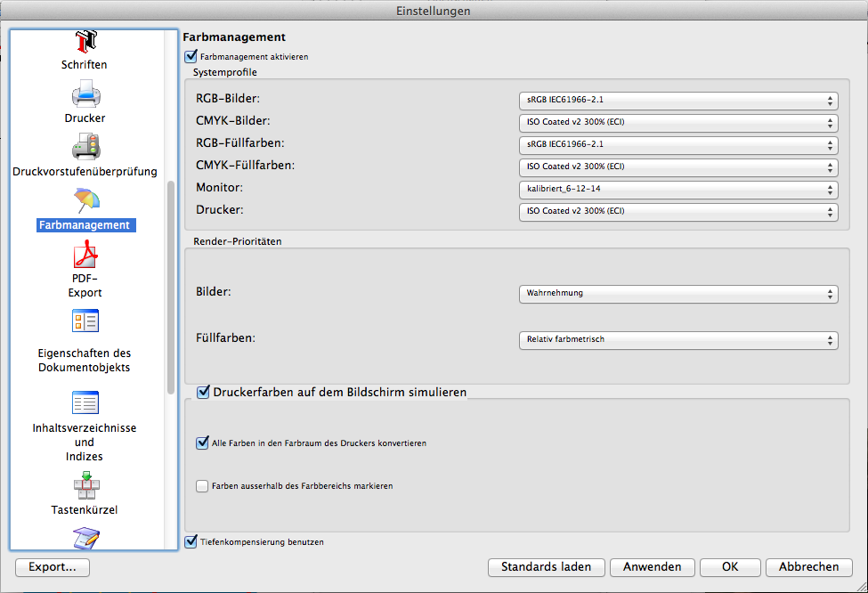Select the Drucker printer icon
The height and width of the screenshot is (593, 868).
point(85,93)
